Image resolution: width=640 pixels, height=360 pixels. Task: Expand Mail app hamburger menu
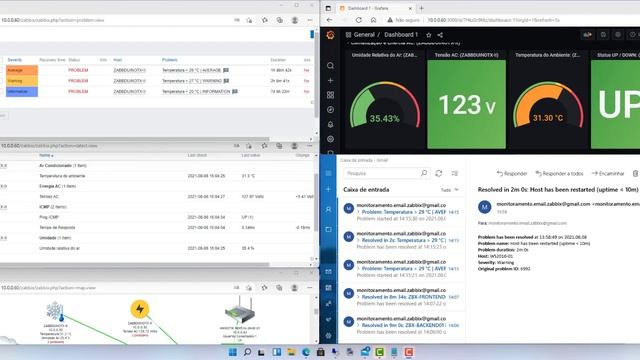coord(328,173)
